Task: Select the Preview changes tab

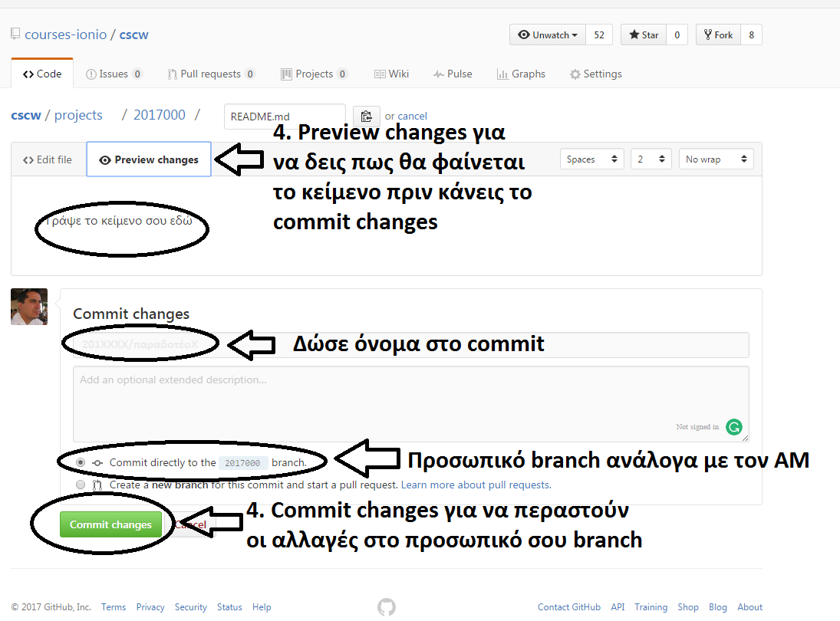Action: coord(149,159)
